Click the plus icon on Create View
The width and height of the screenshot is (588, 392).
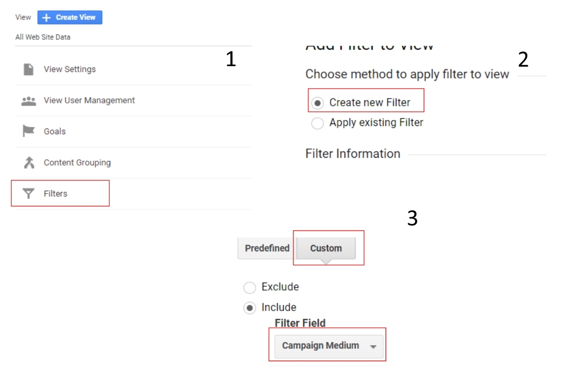tap(47, 18)
